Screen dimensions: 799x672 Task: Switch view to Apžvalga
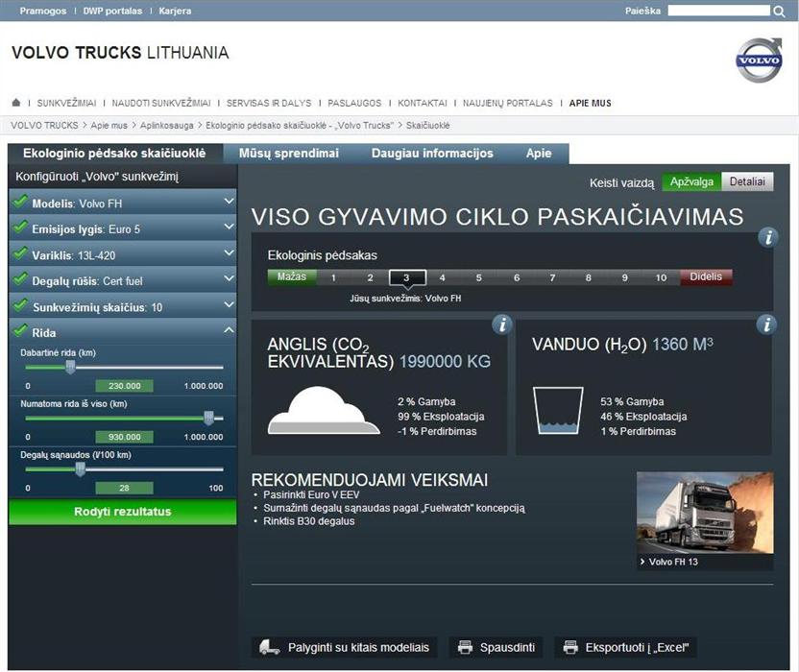point(691,181)
